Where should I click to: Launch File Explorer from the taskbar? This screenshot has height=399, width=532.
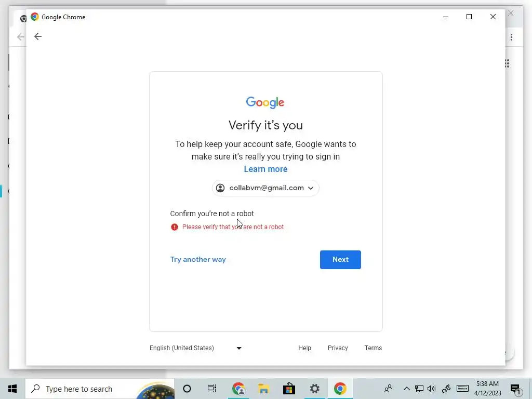coord(263,389)
